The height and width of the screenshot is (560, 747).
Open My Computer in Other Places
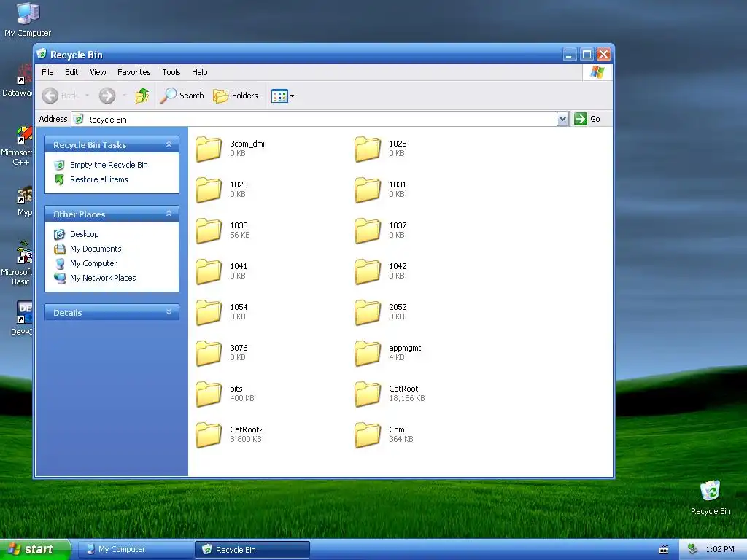click(93, 263)
